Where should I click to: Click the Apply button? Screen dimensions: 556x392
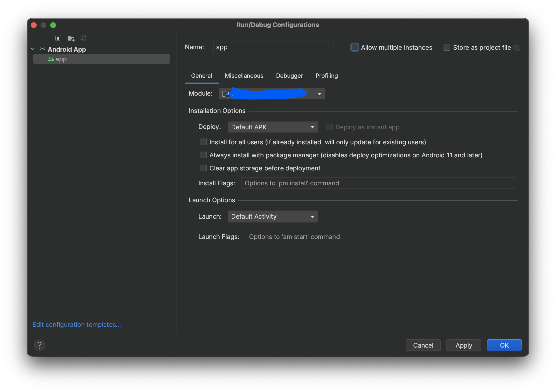[463, 345]
